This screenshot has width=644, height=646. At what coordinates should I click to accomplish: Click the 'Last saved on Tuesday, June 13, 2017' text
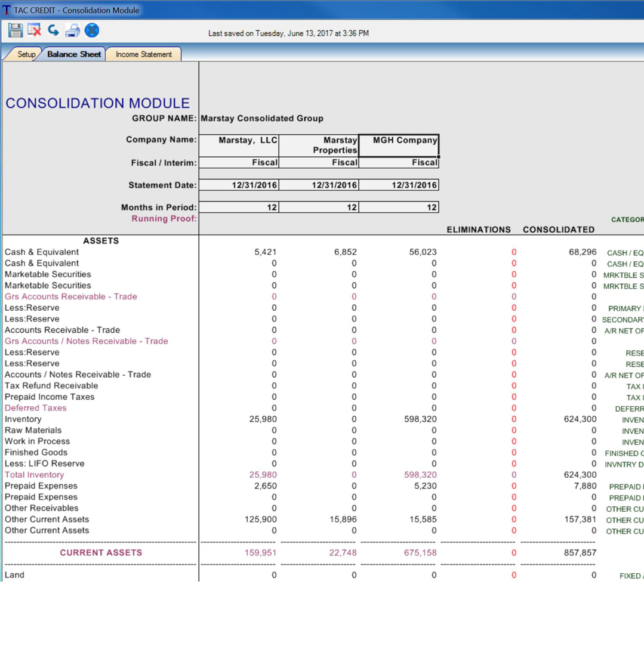[288, 33]
